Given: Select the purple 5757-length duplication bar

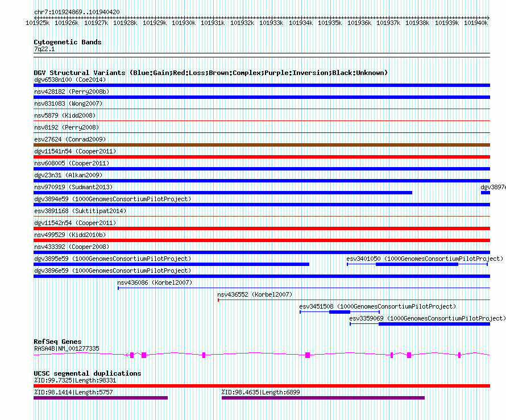Looking at the screenshot, I should [x=101, y=398].
